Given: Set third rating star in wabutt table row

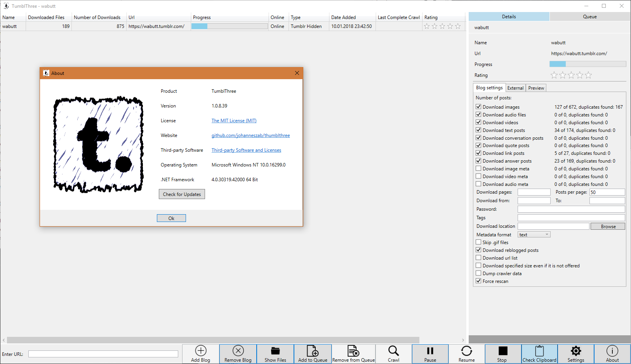Looking at the screenshot, I should coord(442,26).
